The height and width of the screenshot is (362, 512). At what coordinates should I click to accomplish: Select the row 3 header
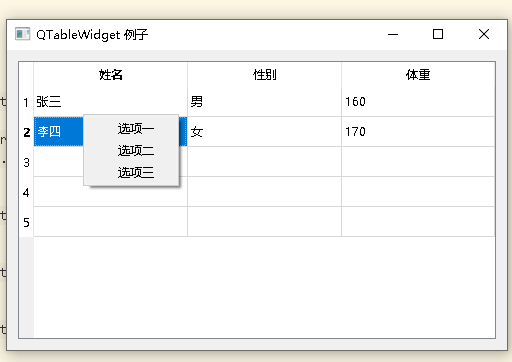click(x=26, y=162)
